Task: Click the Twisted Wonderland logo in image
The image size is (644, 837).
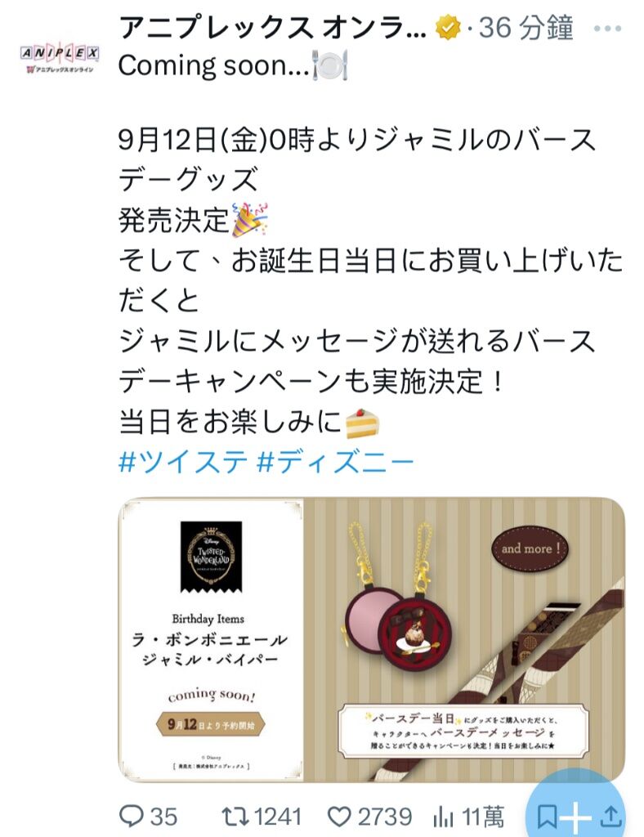Action: point(212,556)
